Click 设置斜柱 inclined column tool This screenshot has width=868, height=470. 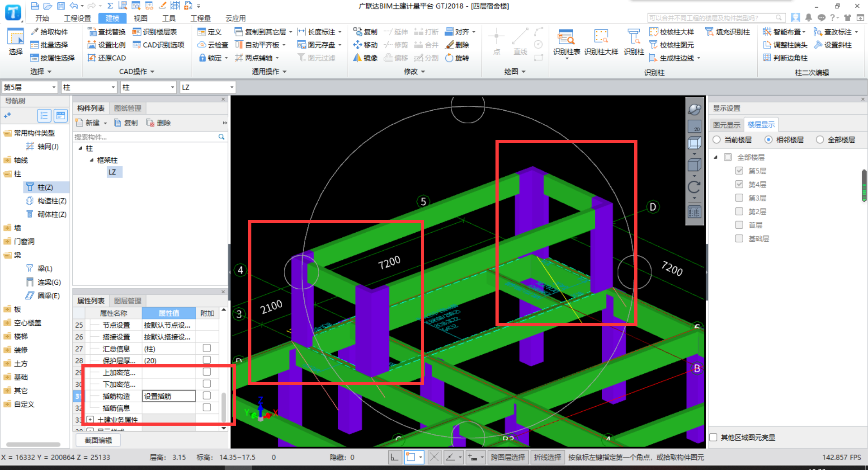tap(833, 45)
